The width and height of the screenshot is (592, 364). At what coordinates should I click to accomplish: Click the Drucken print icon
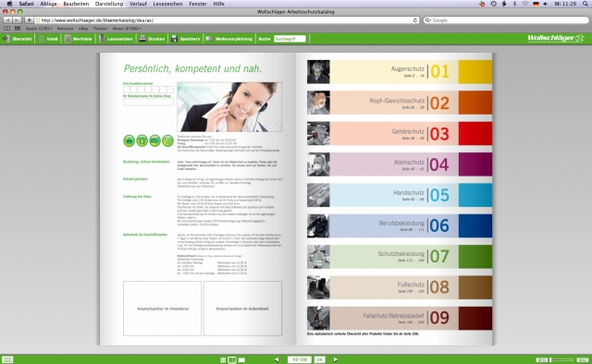[x=142, y=39]
